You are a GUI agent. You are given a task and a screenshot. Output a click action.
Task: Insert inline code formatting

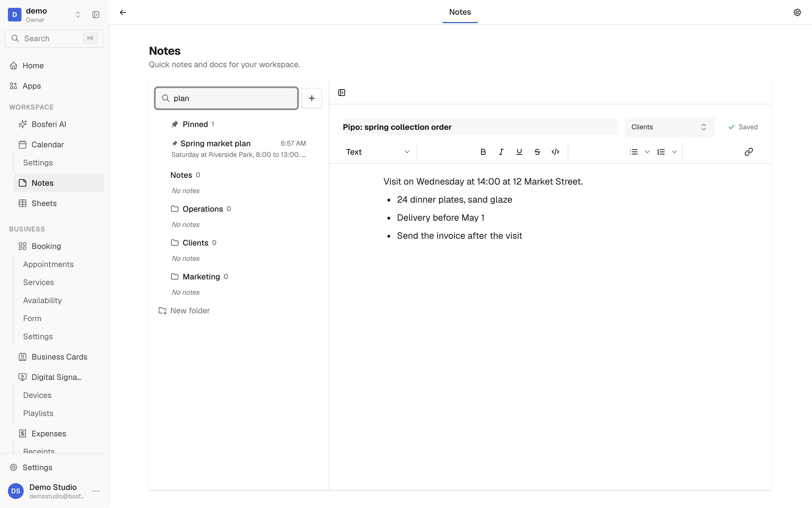(555, 152)
